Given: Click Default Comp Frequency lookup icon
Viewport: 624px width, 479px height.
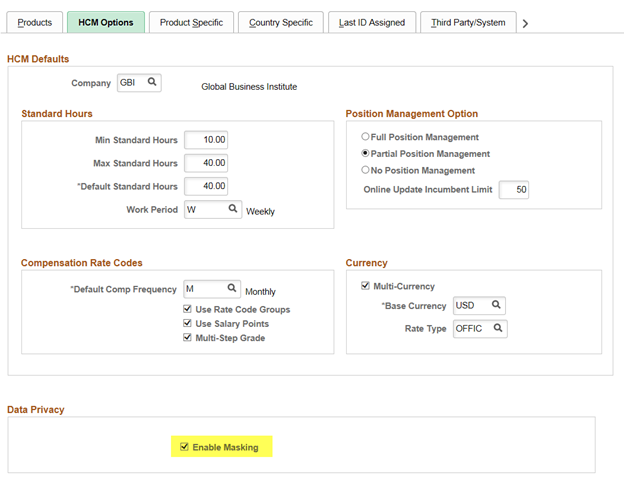Looking at the screenshot, I should pos(232,289).
